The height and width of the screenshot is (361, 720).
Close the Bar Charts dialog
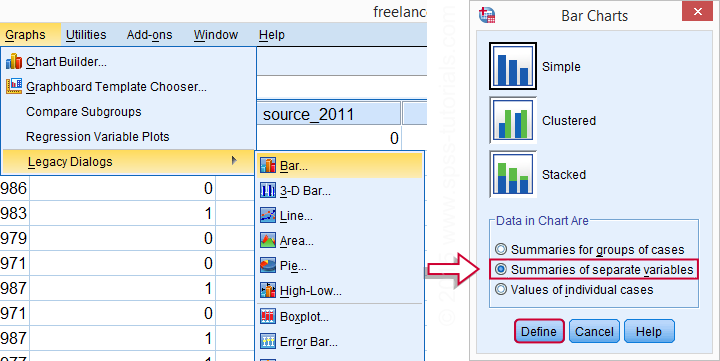pyautogui.click(x=698, y=12)
